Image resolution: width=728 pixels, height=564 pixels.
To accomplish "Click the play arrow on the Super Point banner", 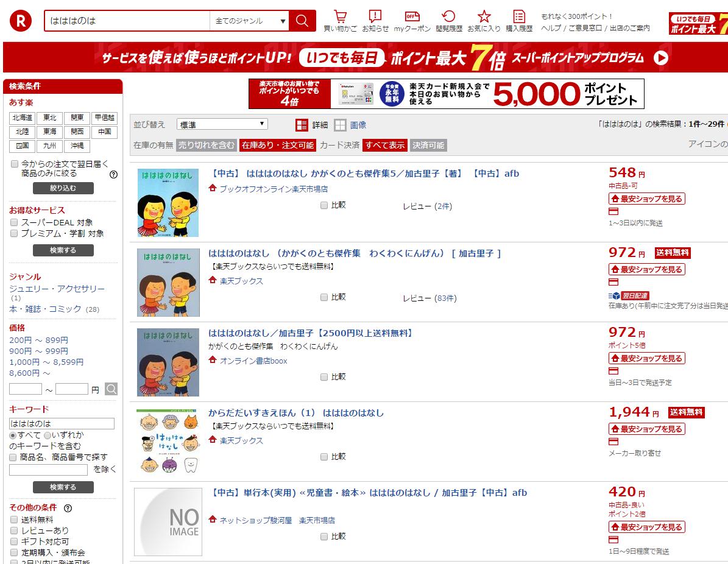I will (x=660, y=58).
